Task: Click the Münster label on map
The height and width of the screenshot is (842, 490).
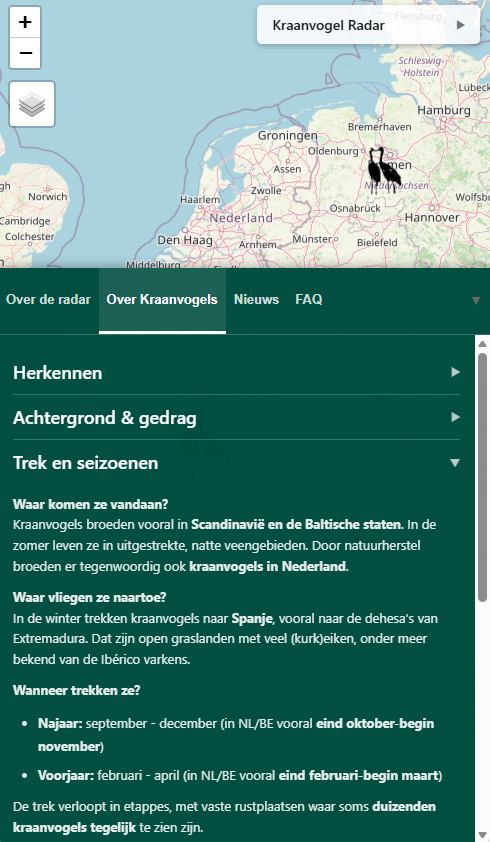Action: coord(312,239)
